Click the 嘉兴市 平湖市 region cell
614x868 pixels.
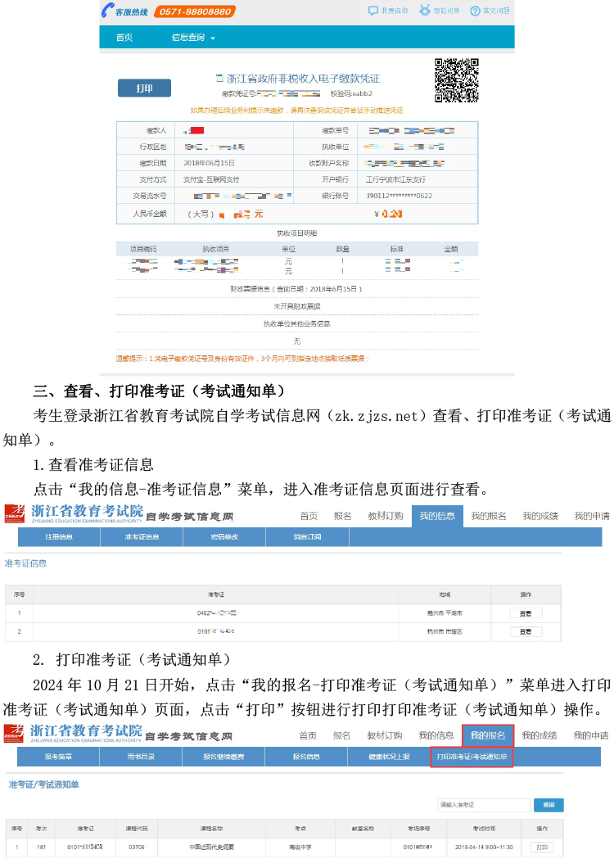pos(445,613)
